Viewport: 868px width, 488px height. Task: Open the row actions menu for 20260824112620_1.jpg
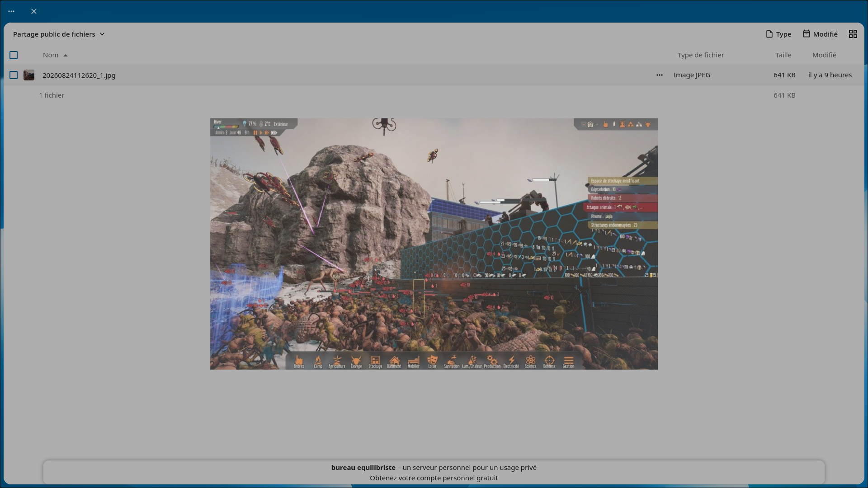[660, 75]
